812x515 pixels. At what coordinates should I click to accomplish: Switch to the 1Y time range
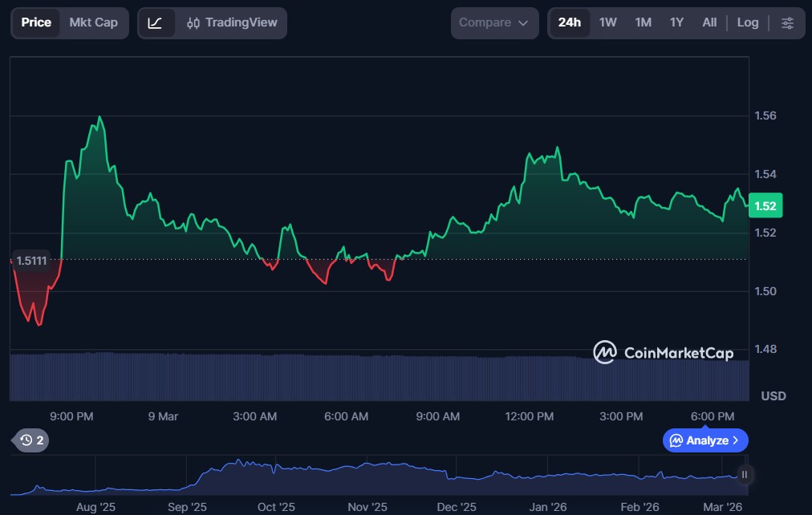point(676,22)
